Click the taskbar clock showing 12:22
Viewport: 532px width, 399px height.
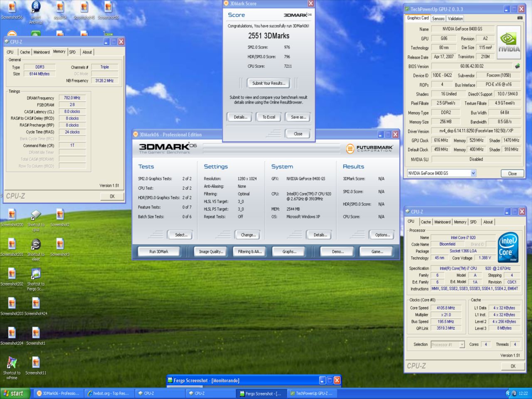pyautogui.click(x=523, y=393)
